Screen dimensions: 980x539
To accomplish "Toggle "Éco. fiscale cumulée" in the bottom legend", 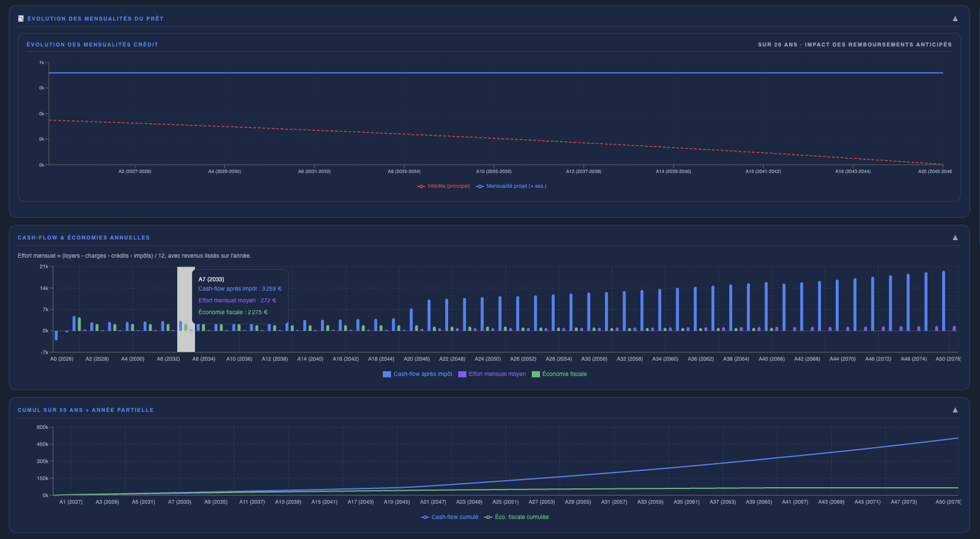I will (521, 517).
